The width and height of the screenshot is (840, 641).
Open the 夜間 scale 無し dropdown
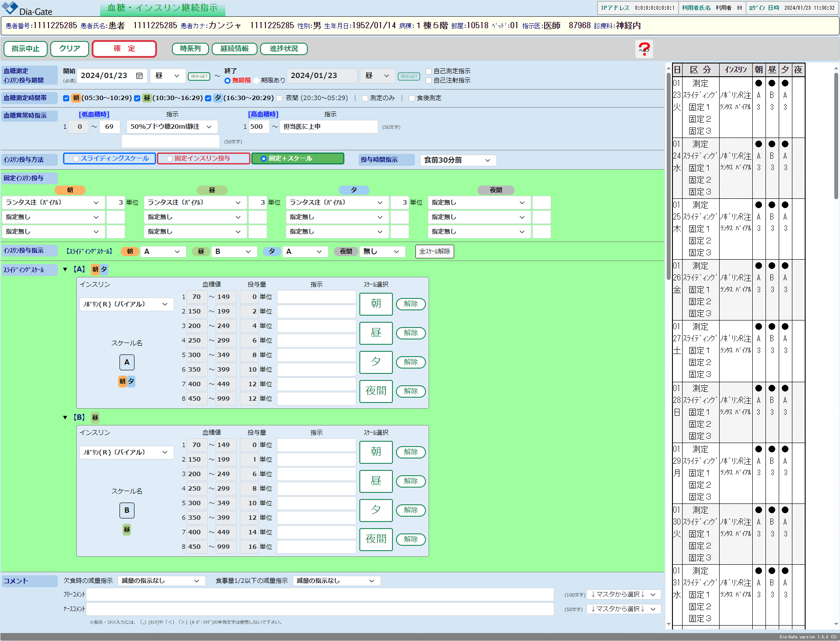coord(382,252)
